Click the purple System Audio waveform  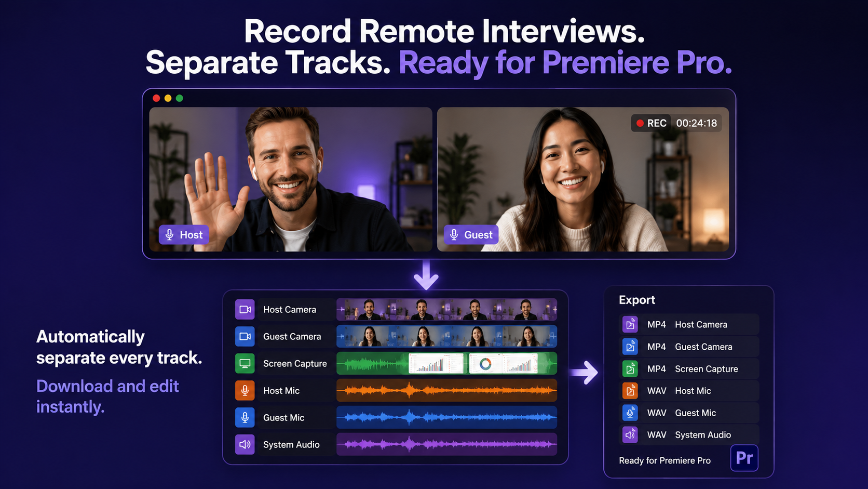click(x=446, y=444)
